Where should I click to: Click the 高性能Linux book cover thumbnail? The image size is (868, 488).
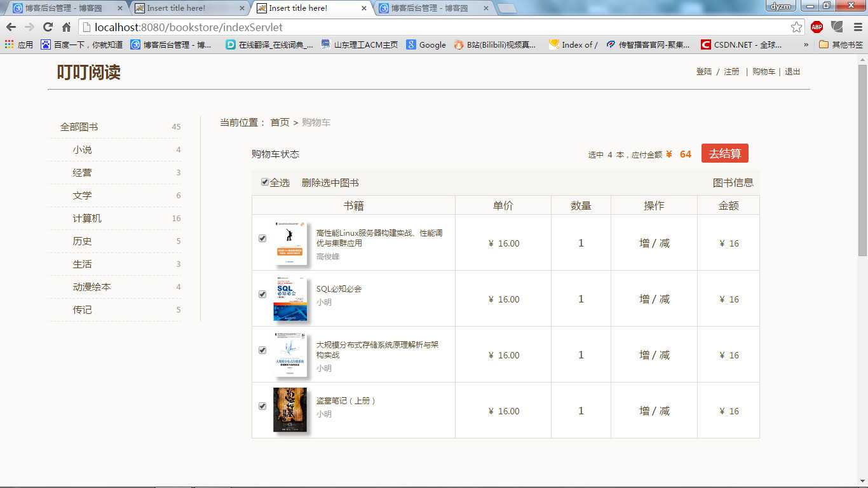(x=290, y=243)
